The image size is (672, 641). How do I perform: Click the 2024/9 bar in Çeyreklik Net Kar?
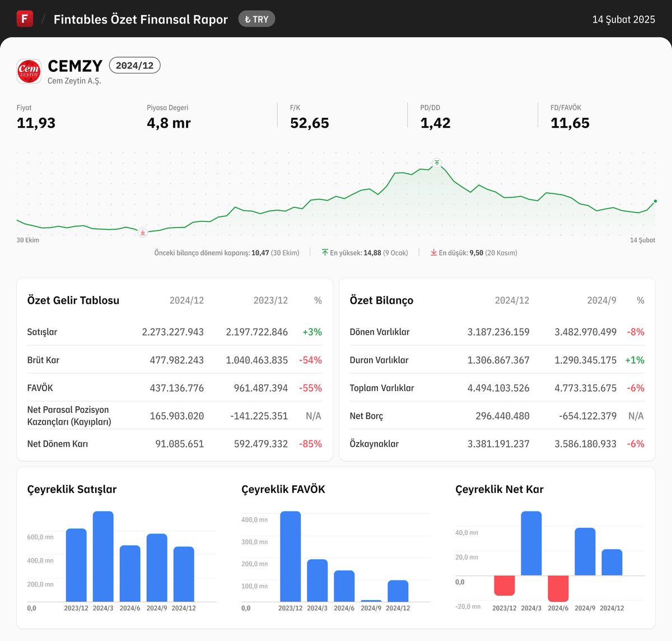[585, 551]
